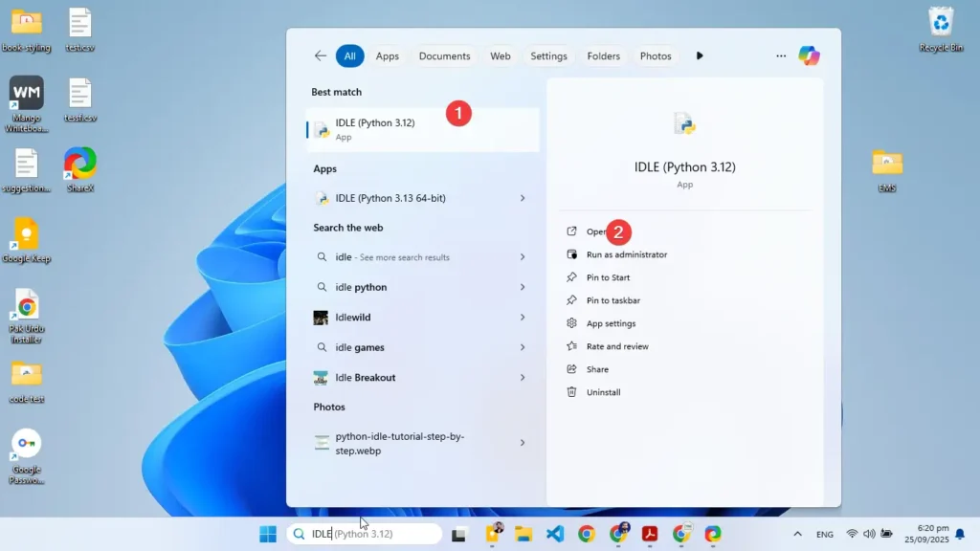Switch to the Apps filter tab
This screenshot has width=980, height=551.
coord(387,56)
